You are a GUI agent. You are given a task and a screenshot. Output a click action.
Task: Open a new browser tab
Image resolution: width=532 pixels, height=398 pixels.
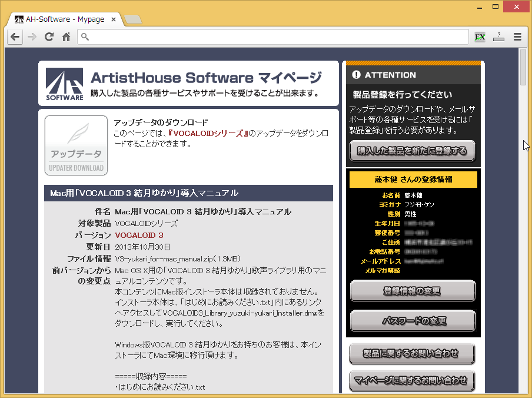tap(133, 19)
